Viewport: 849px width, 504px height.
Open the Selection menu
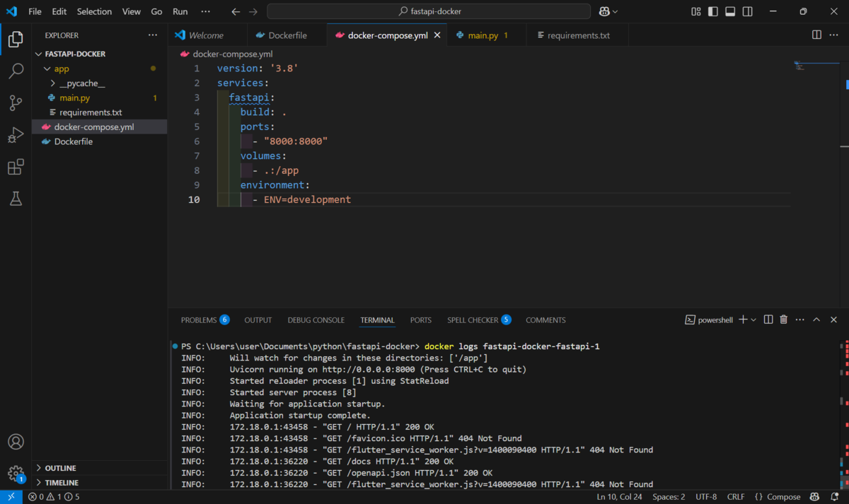coord(94,11)
